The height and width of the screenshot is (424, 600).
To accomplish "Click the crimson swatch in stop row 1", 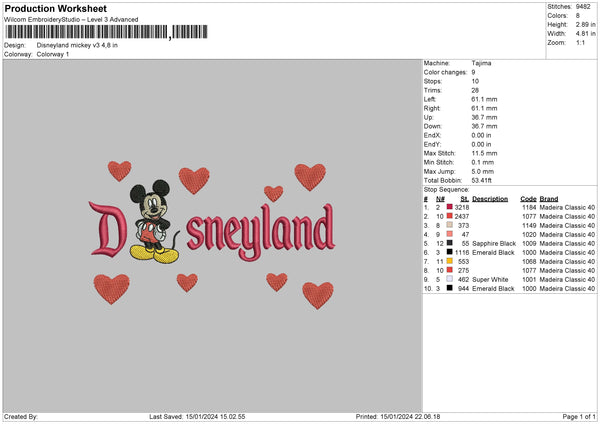I will click(450, 207).
